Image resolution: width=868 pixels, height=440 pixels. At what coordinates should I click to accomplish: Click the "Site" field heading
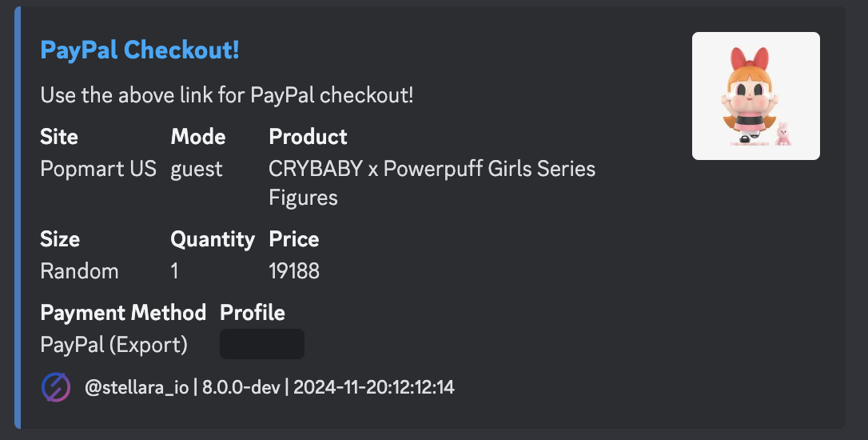59,137
